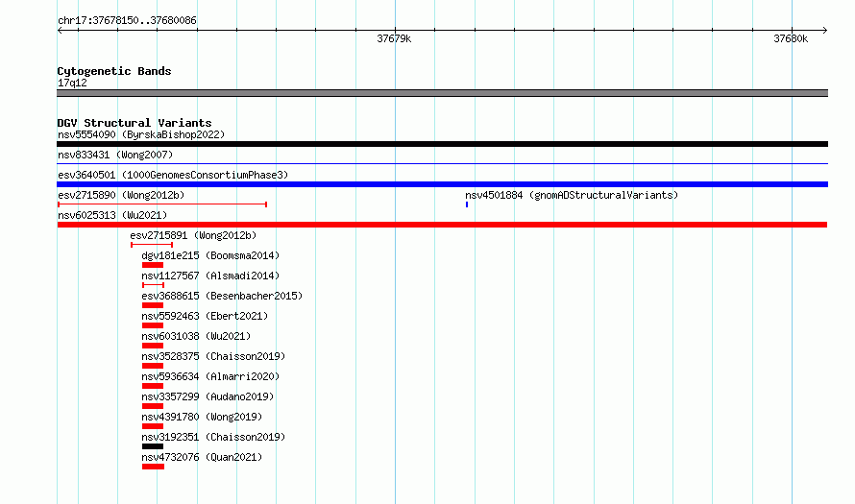Click the Cytogenetic Bands track title
This screenshot has height=504, width=855.
(114, 71)
